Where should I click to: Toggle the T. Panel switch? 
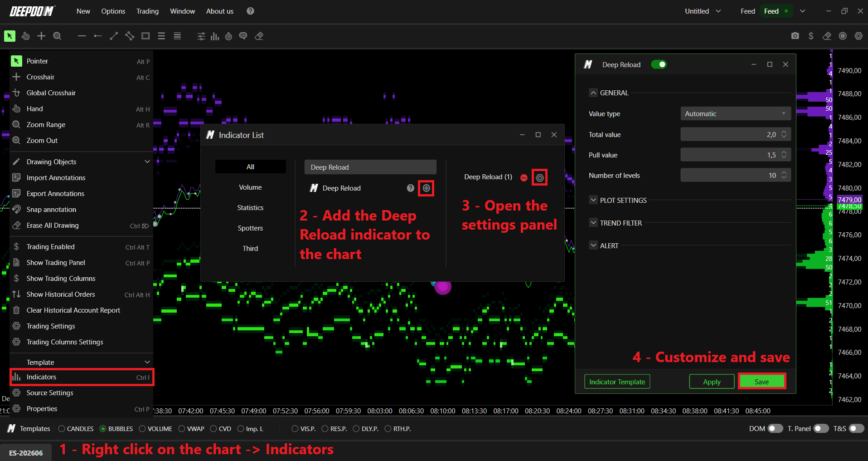click(x=821, y=428)
